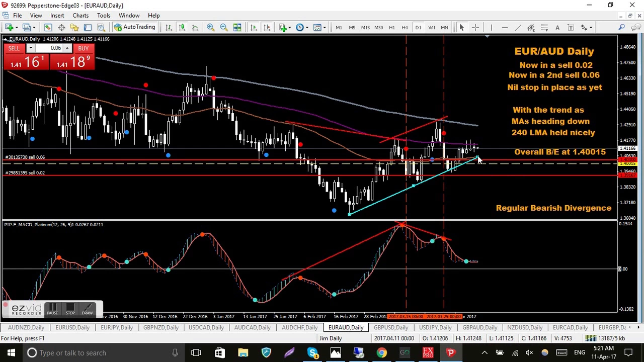Decrease lot size with down arrow

click(x=31, y=48)
